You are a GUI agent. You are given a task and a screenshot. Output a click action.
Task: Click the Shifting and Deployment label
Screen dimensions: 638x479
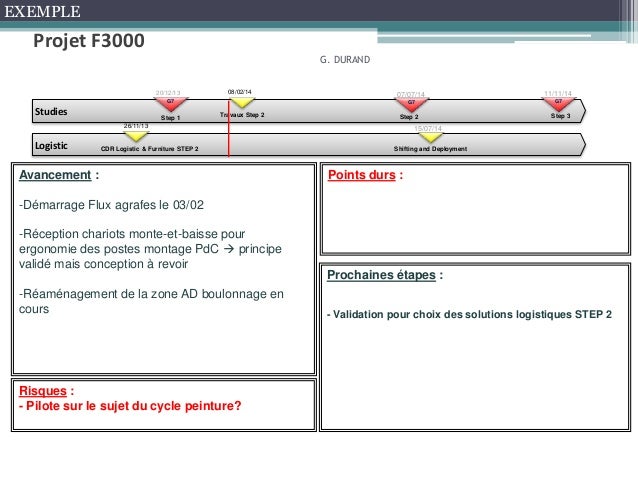point(430,149)
